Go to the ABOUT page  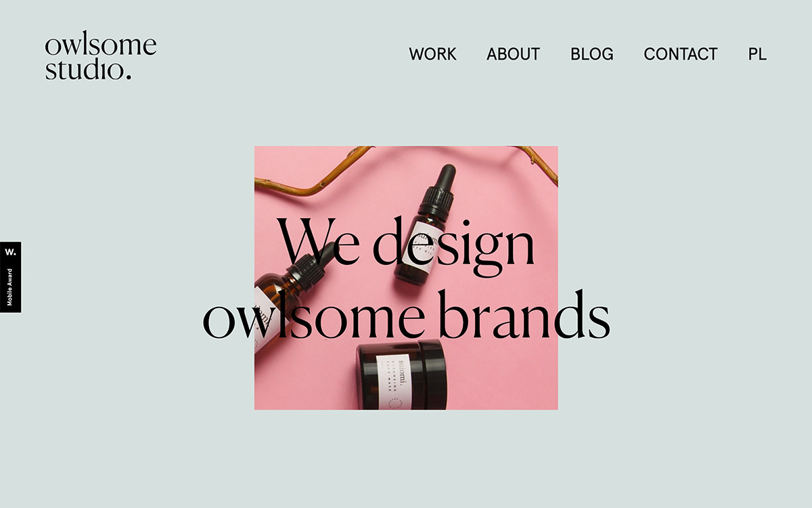click(x=513, y=54)
